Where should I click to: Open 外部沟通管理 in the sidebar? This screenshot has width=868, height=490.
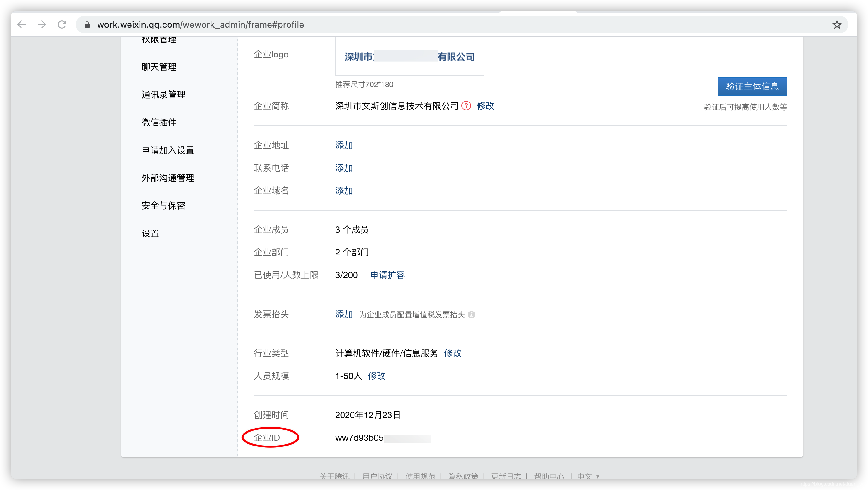pyautogui.click(x=168, y=178)
